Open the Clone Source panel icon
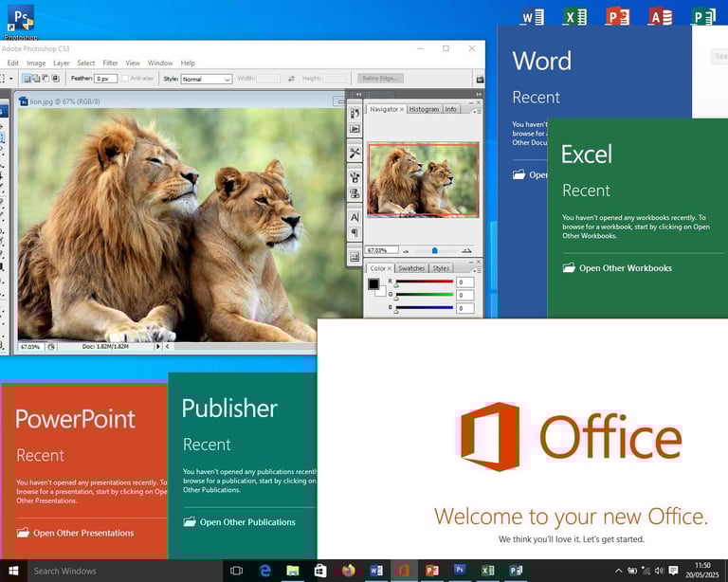The width and height of the screenshot is (728, 582). tap(355, 193)
